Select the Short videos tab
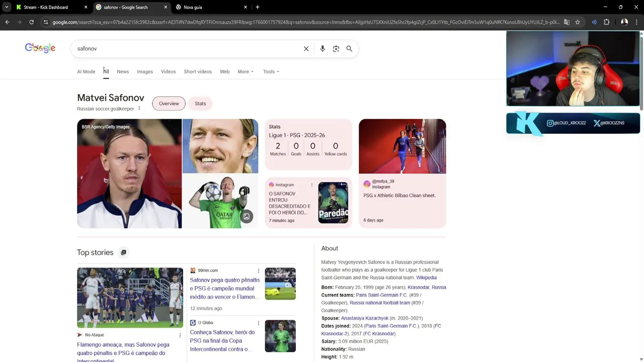The width and height of the screenshot is (644, 362). 198,71
